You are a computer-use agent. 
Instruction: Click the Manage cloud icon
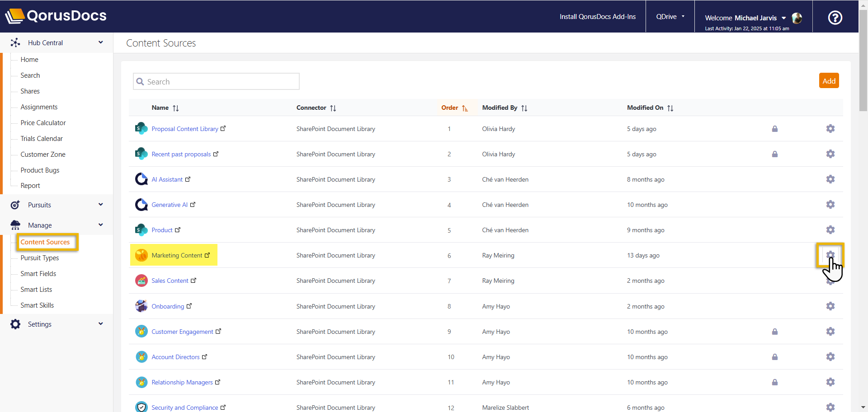[15, 225]
